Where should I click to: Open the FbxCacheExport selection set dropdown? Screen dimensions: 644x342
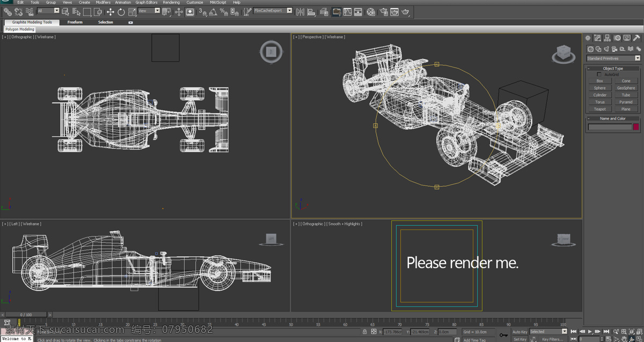point(273,11)
